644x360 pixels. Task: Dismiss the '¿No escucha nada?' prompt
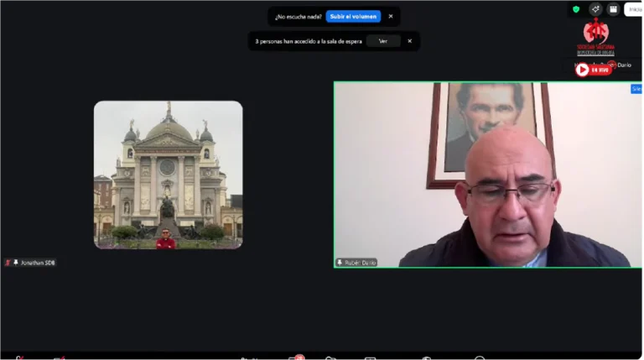tap(390, 16)
